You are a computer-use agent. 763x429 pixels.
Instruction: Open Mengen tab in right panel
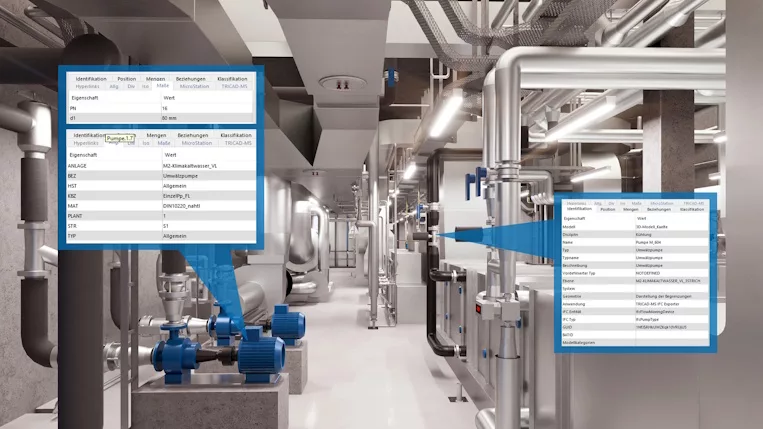(631, 209)
